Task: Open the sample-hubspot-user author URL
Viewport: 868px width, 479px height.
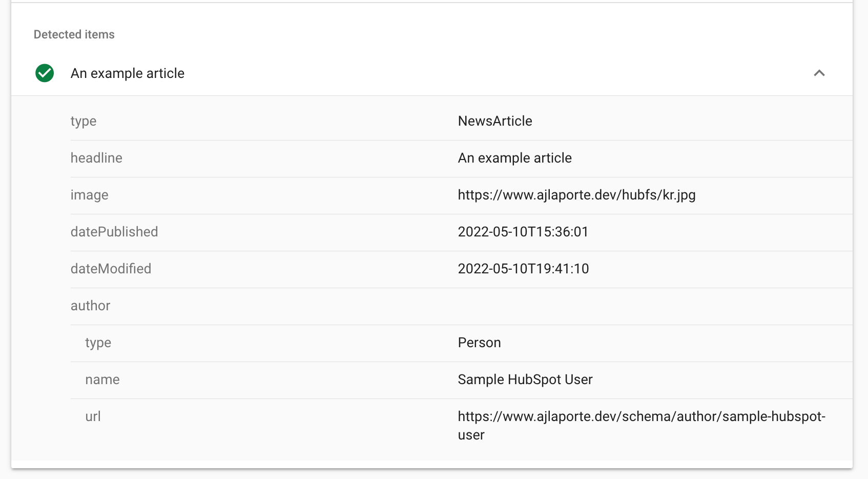Action: tap(641, 416)
